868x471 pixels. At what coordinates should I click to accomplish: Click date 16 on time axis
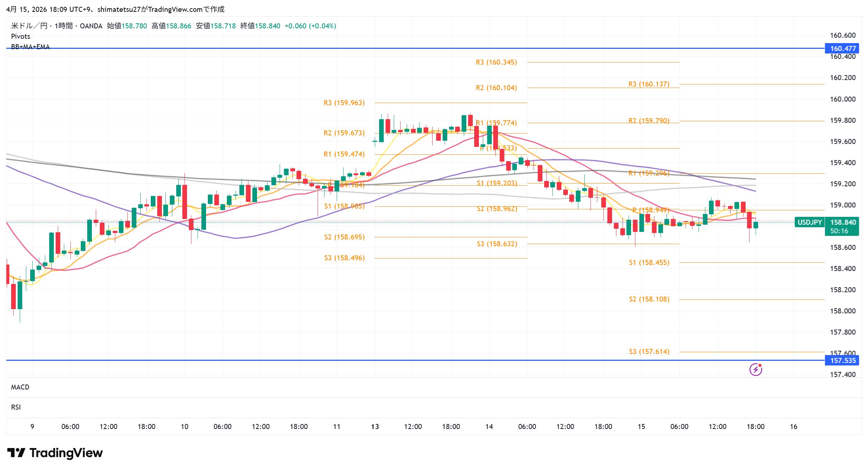coord(793,426)
